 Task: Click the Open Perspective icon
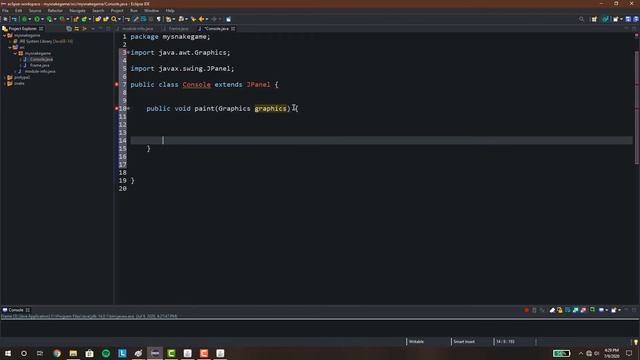click(594, 19)
